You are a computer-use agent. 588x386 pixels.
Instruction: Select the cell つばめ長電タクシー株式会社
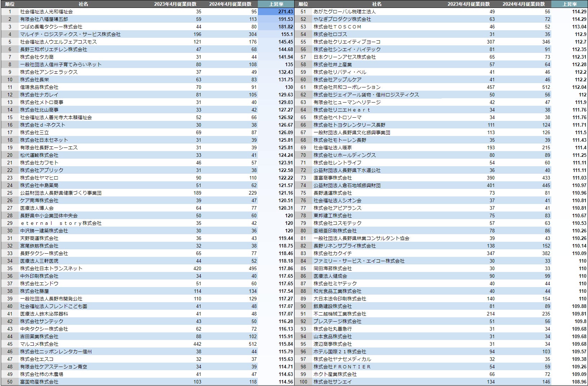pyautogui.click(x=51, y=27)
